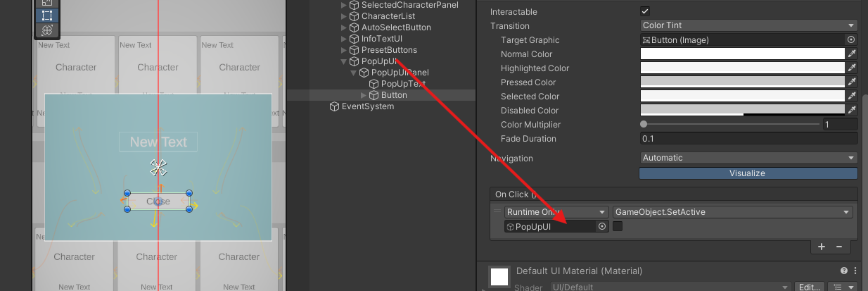Select EventSystem in the hierarchy

coord(367,106)
